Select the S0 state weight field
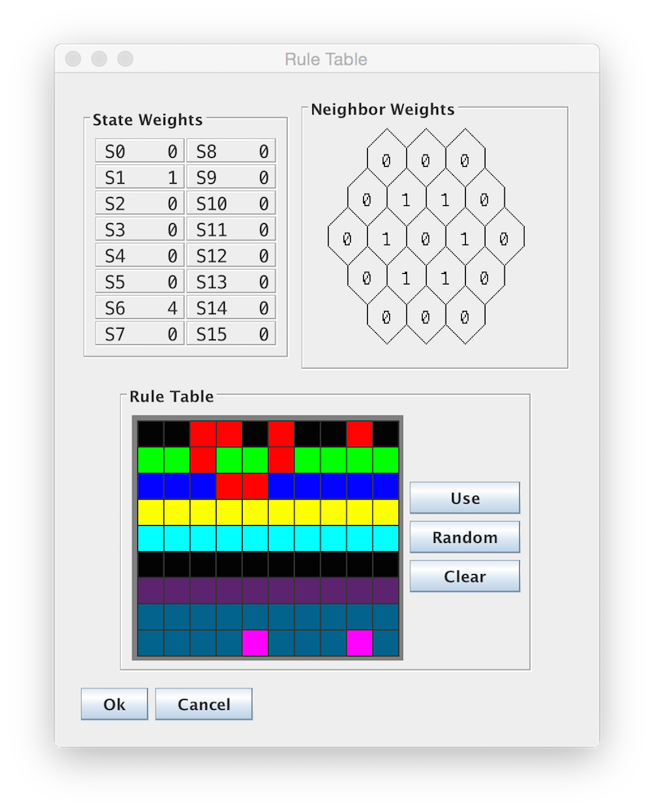This screenshot has height=812, width=654. pos(140,151)
